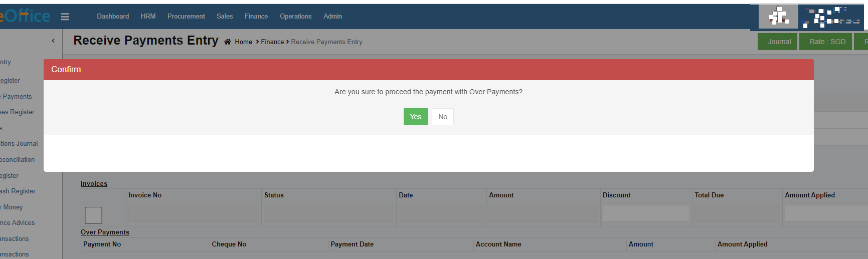The width and height of the screenshot is (868, 259).
Task: Click the Home icon in breadcrumb
Action: [x=228, y=42]
